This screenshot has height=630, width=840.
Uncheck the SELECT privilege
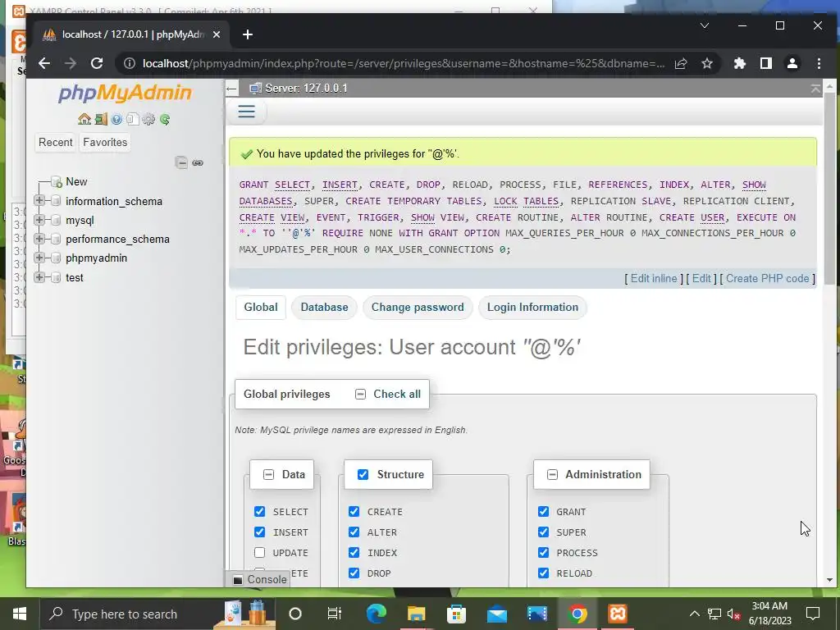(260, 512)
